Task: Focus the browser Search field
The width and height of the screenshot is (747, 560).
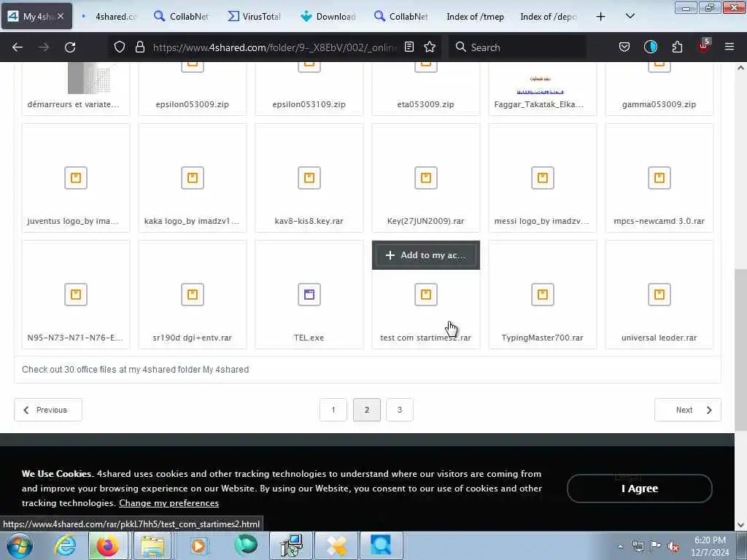Action: click(x=517, y=47)
